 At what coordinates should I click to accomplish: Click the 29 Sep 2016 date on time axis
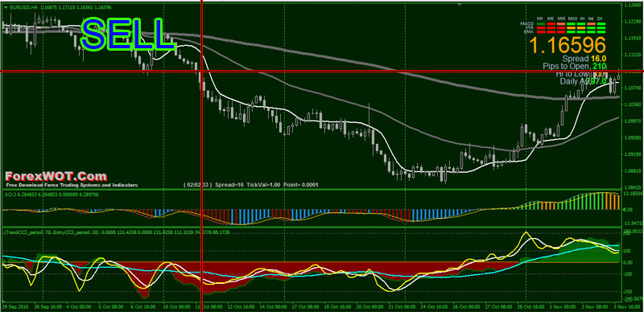pos(14,306)
